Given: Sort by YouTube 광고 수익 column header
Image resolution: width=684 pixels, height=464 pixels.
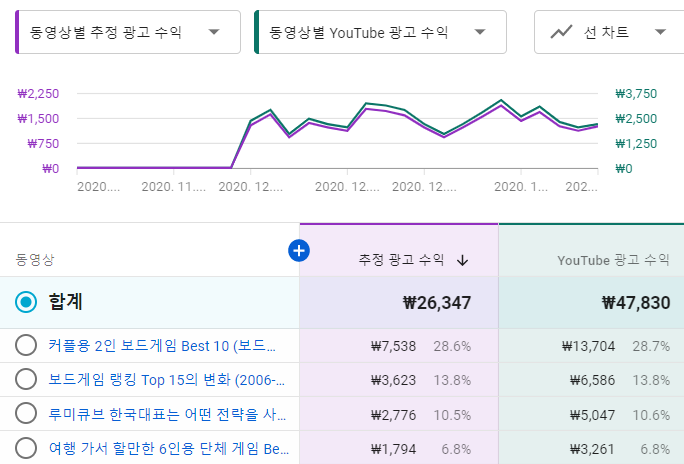Looking at the screenshot, I should point(613,260).
